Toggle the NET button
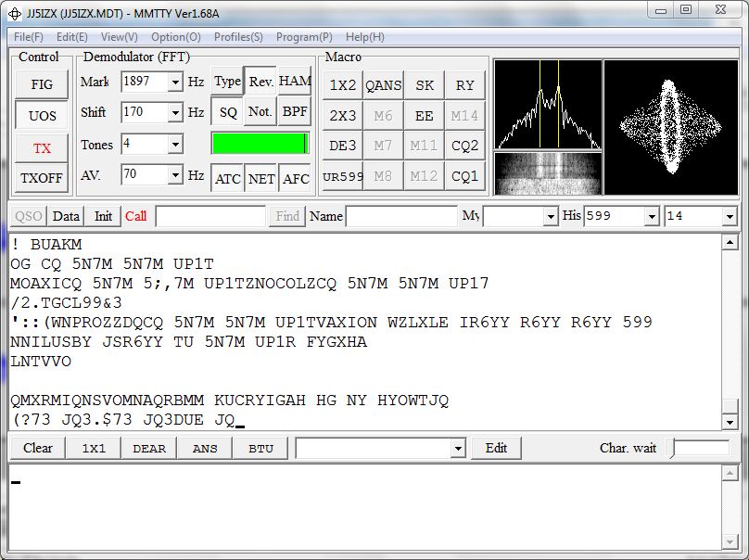Screen dimensions: 749x560 pos(261,178)
